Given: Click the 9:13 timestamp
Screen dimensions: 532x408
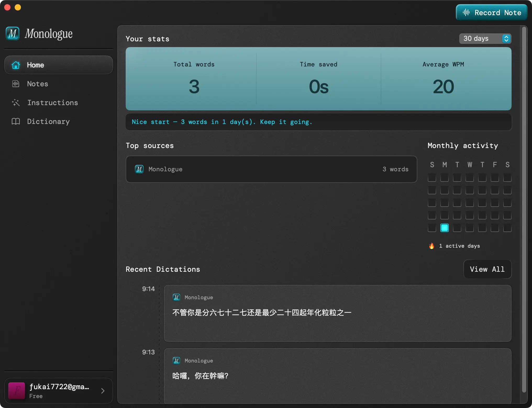Looking at the screenshot, I should pos(148,352).
